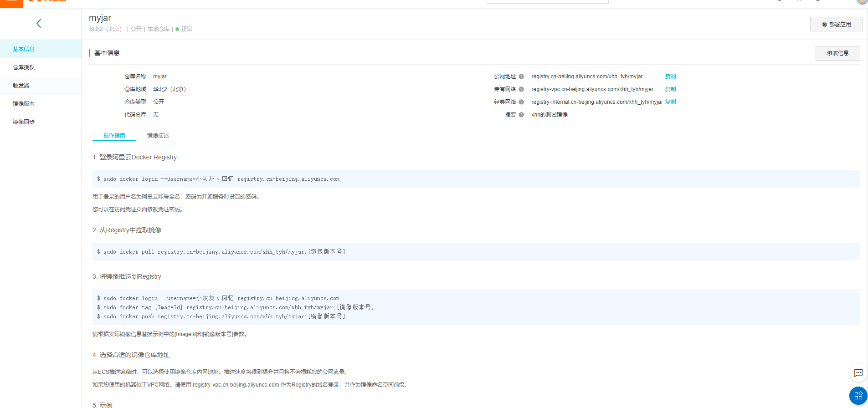Click heading 4. 选择合适的镜像仓库地址
Viewport: 868px width, 408px height.
131,355
